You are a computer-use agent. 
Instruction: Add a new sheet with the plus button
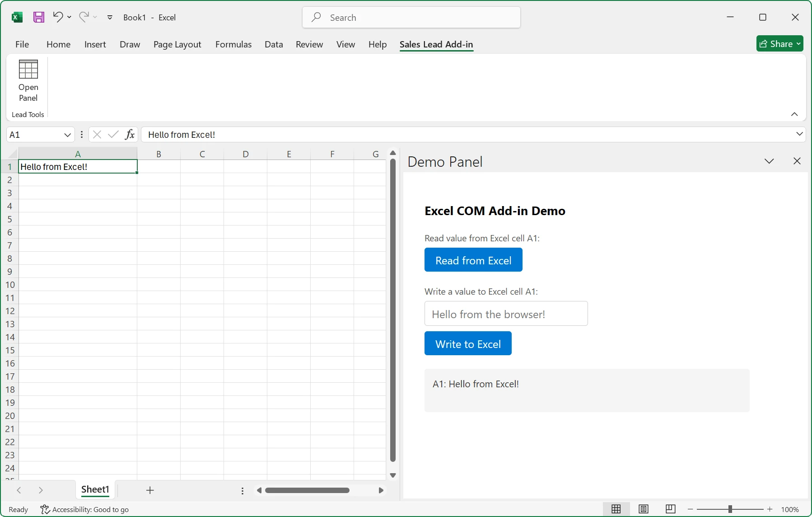click(x=149, y=490)
